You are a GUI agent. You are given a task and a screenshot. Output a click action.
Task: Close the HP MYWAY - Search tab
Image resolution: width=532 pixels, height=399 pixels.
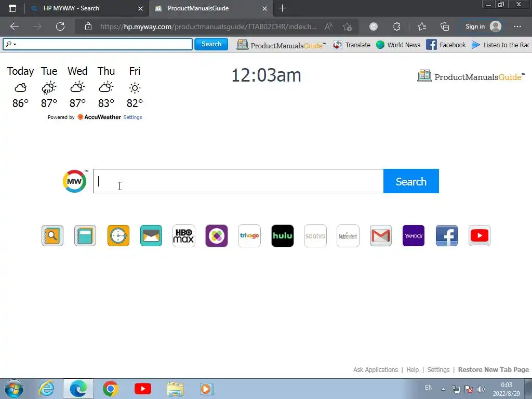(140, 8)
